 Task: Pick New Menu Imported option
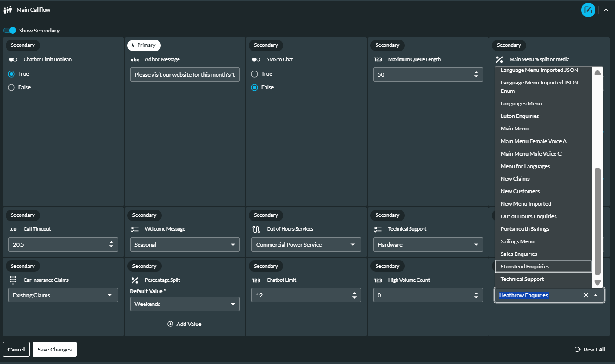click(543, 204)
